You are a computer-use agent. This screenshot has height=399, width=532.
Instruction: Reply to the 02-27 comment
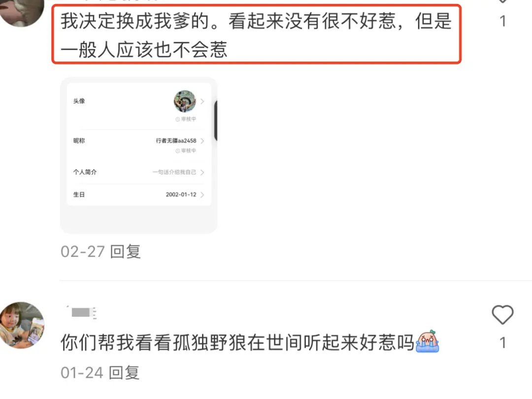point(126,251)
